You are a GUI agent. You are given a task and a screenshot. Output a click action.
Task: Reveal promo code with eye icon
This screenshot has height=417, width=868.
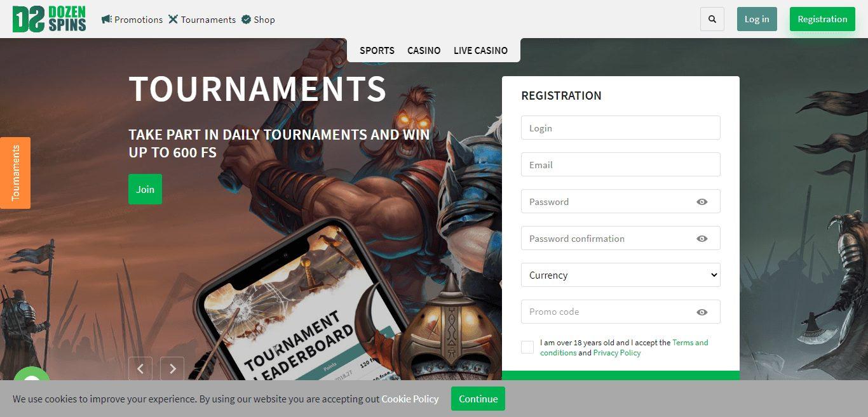[702, 312]
